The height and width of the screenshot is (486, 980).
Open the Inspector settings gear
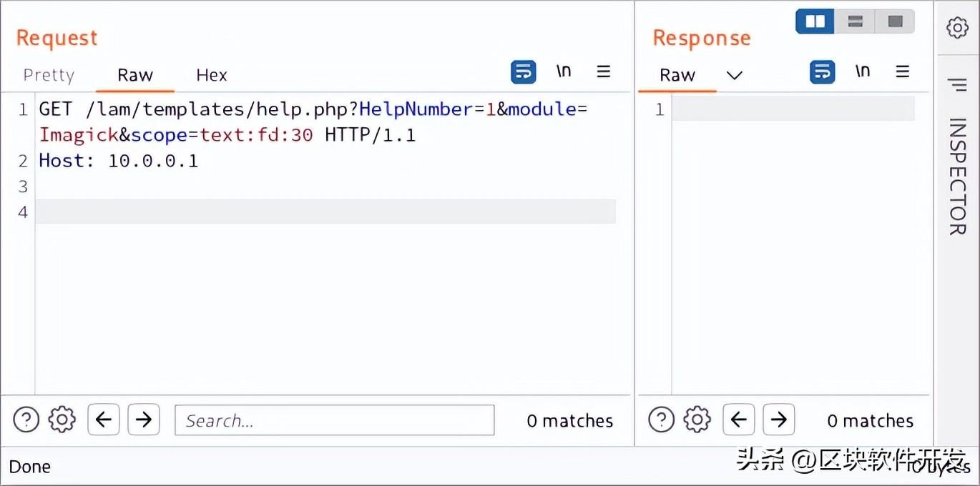[957, 29]
